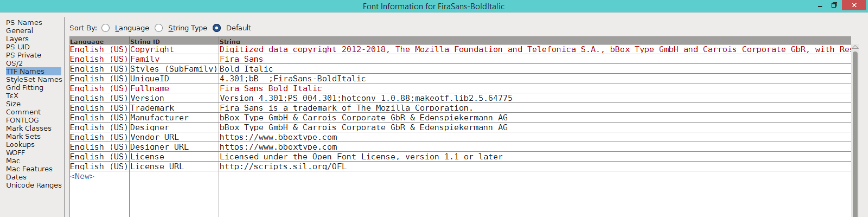Click the <New> entry to add a name

coord(82,176)
